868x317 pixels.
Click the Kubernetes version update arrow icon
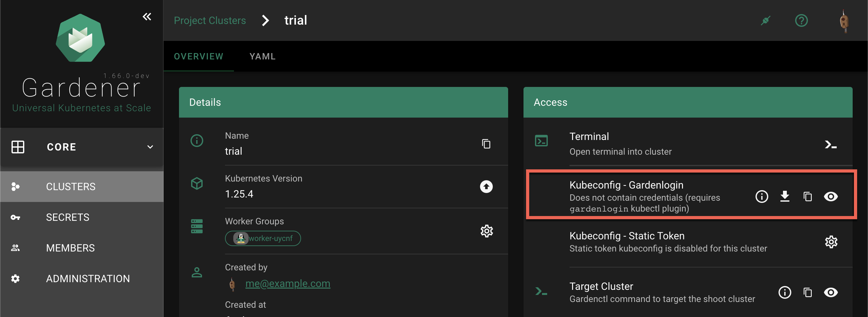486,187
